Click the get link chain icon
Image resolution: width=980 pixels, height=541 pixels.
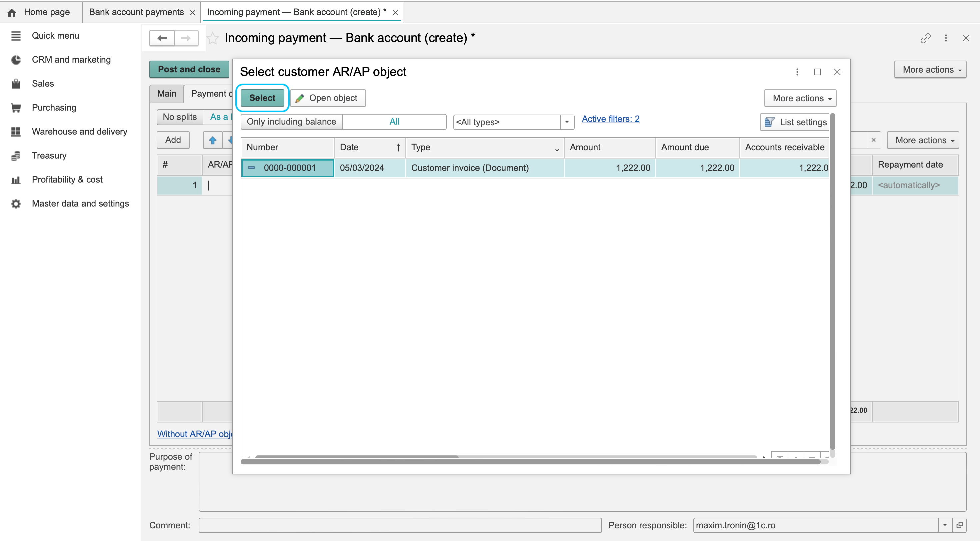click(925, 38)
